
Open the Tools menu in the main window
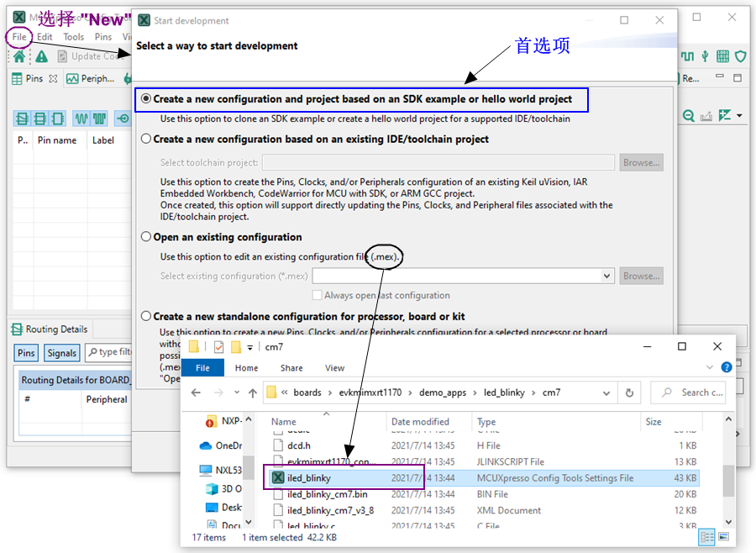click(73, 37)
